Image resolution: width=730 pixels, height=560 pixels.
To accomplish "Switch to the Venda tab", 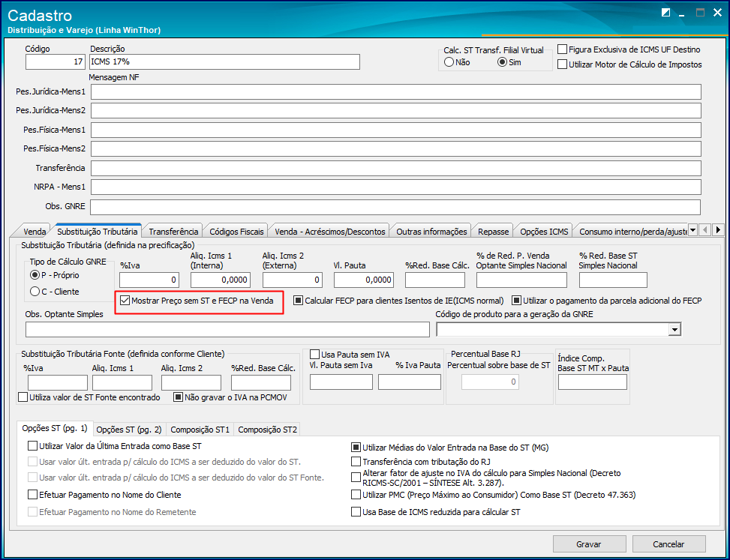I will pyautogui.click(x=35, y=231).
